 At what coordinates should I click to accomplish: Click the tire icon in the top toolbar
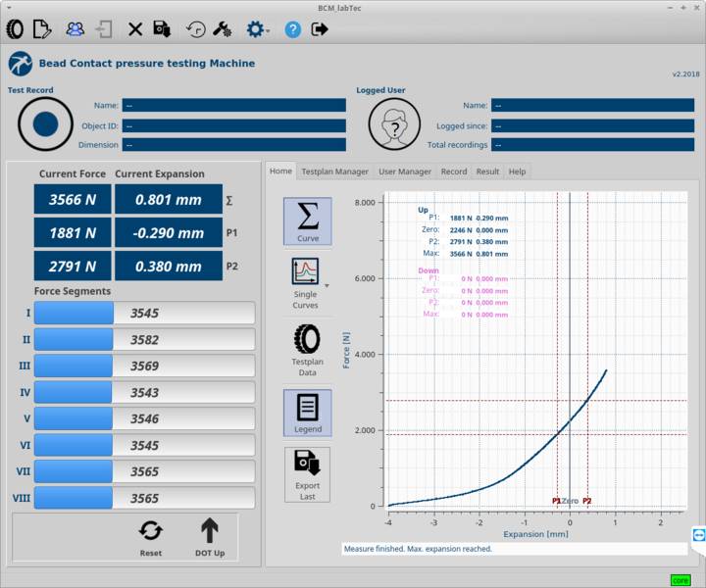[15, 29]
